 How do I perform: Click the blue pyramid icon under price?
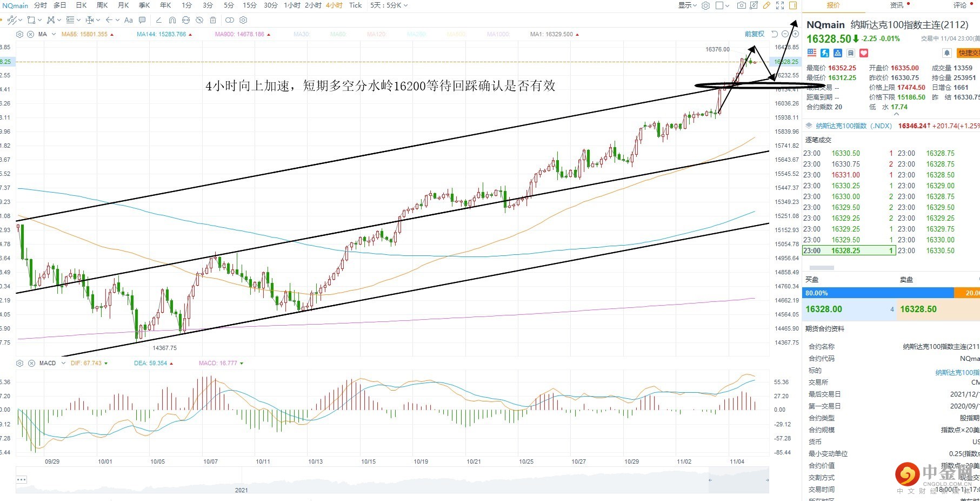click(838, 53)
